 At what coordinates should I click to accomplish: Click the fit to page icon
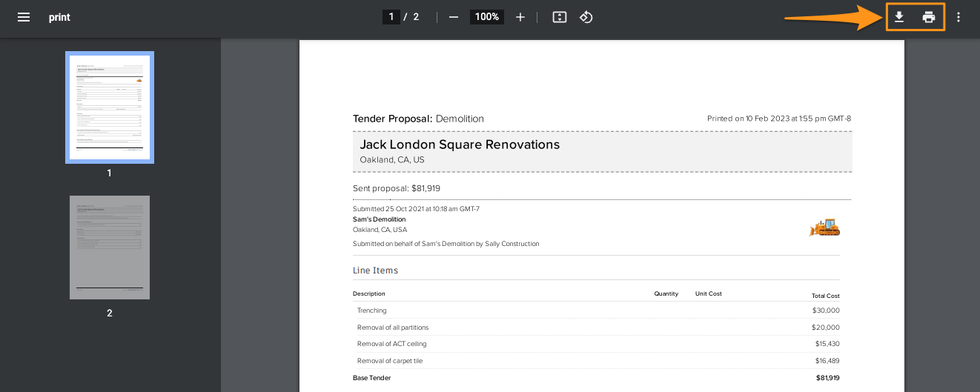coord(560,17)
